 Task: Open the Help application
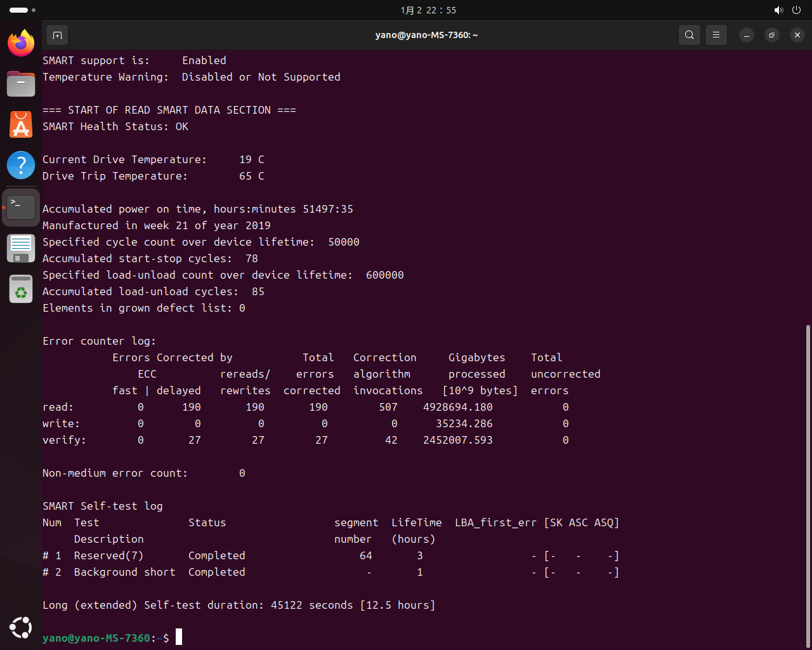click(21, 165)
